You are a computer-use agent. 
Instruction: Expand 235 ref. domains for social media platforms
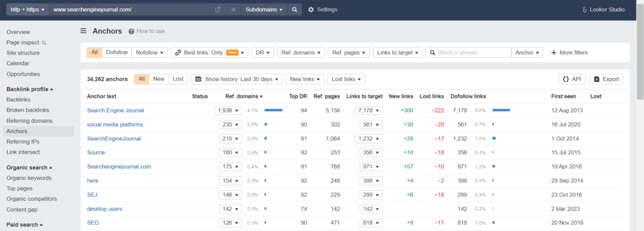230,125
